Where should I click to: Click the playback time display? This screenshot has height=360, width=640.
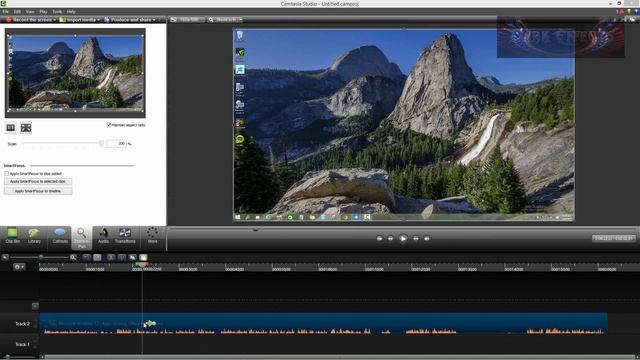(x=613, y=238)
